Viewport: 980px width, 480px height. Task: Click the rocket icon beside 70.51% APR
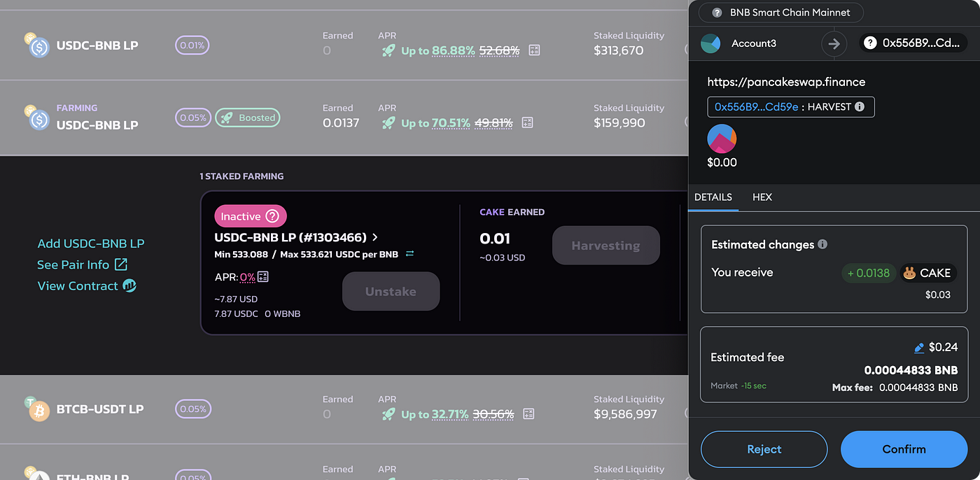pyautogui.click(x=388, y=123)
